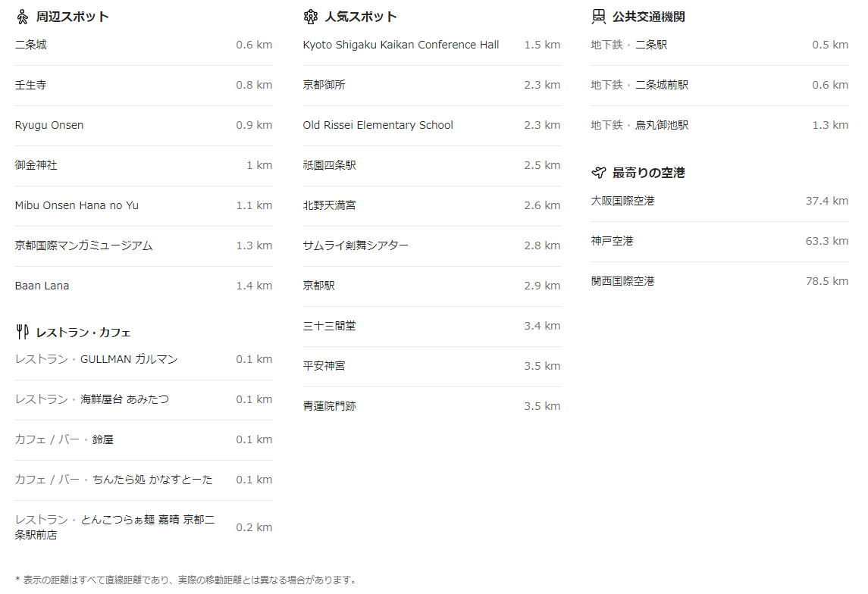Click the ちんたら処 かなすとーた entry
This screenshot has width=868, height=594.
click(x=143, y=480)
